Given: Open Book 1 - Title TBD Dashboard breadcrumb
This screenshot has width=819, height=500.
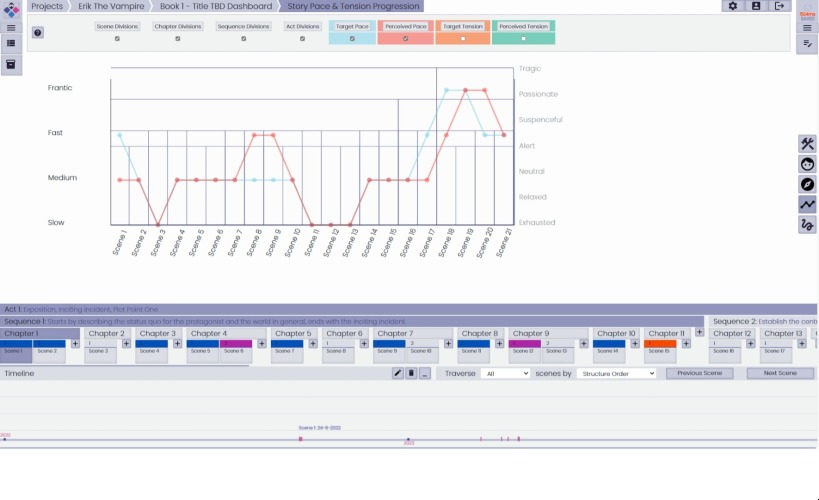Looking at the screenshot, I should click(216, 6).
